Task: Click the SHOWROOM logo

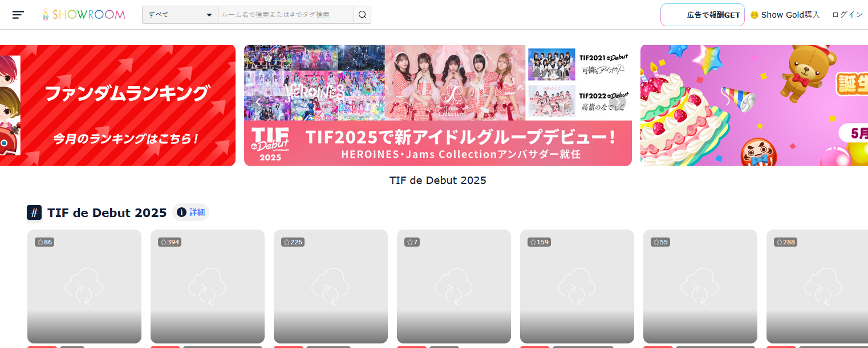Action: [x=84, y=15]
